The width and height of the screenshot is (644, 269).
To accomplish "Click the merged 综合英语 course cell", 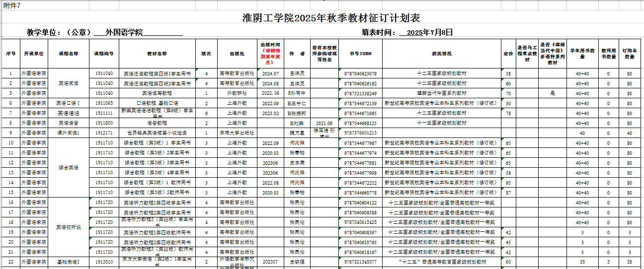I will (x=69, y=168).
